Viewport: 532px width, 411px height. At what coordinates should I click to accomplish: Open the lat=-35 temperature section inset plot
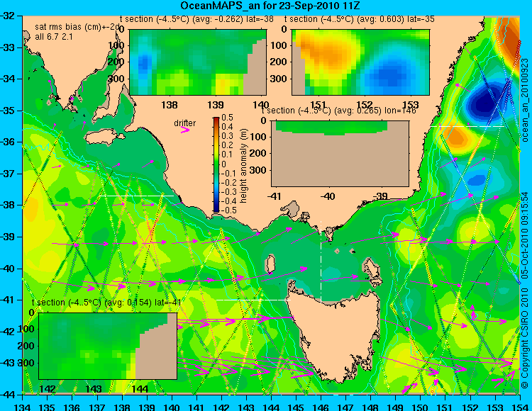tap(360, 62)
